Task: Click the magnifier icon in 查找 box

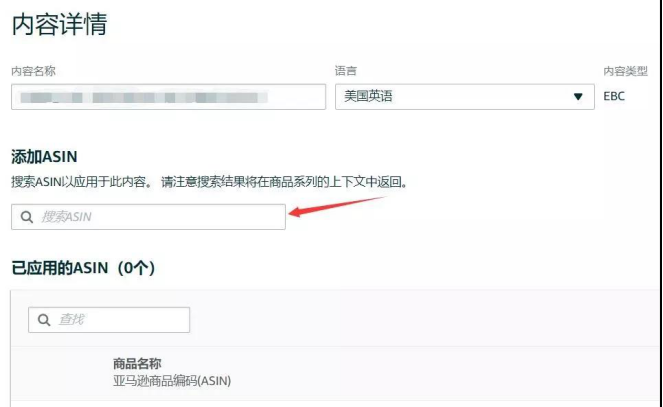Action: pyautogui.click(x=44, y=320)
